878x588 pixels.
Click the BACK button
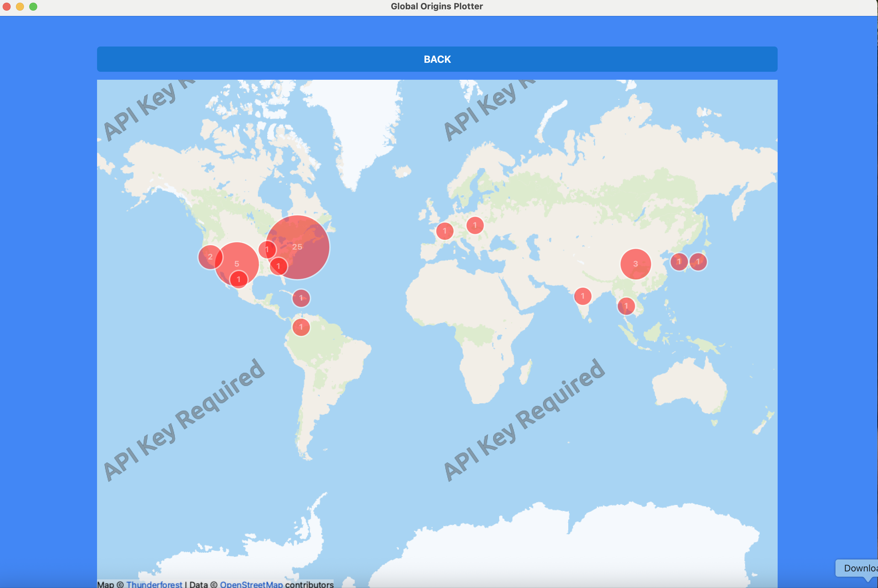(437, 59)
